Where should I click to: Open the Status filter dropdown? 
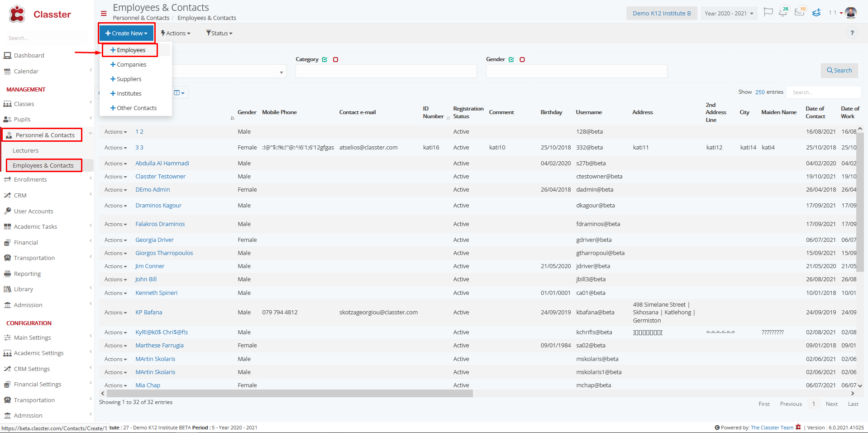click(x=219, y=33)
